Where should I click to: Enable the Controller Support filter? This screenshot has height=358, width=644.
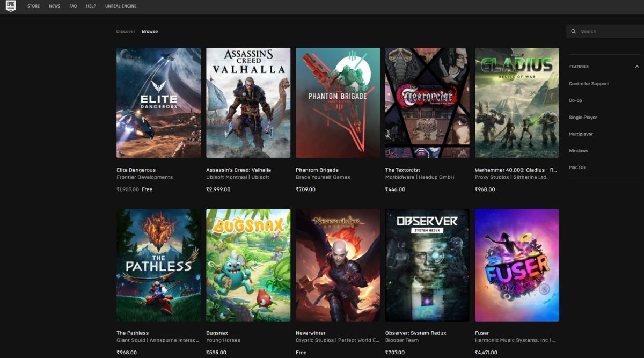click(x=589, y=84)
